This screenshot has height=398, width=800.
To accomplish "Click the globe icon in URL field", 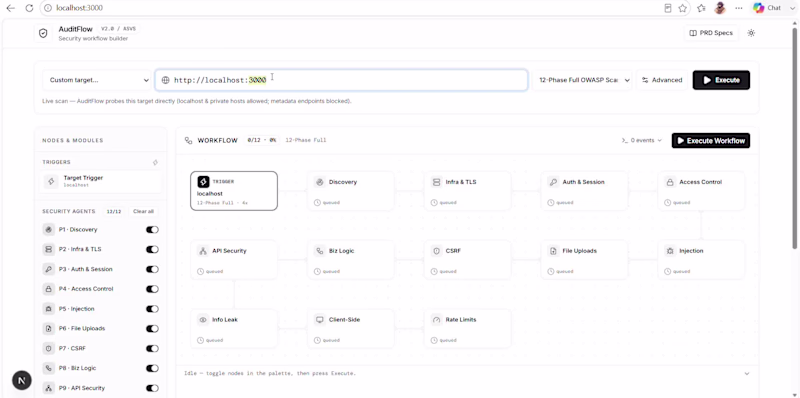I will point(165,80).
